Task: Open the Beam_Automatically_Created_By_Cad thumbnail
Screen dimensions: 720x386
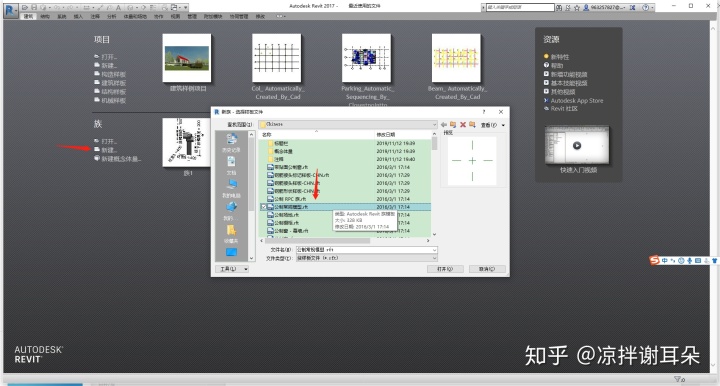Action: point(456,58)
